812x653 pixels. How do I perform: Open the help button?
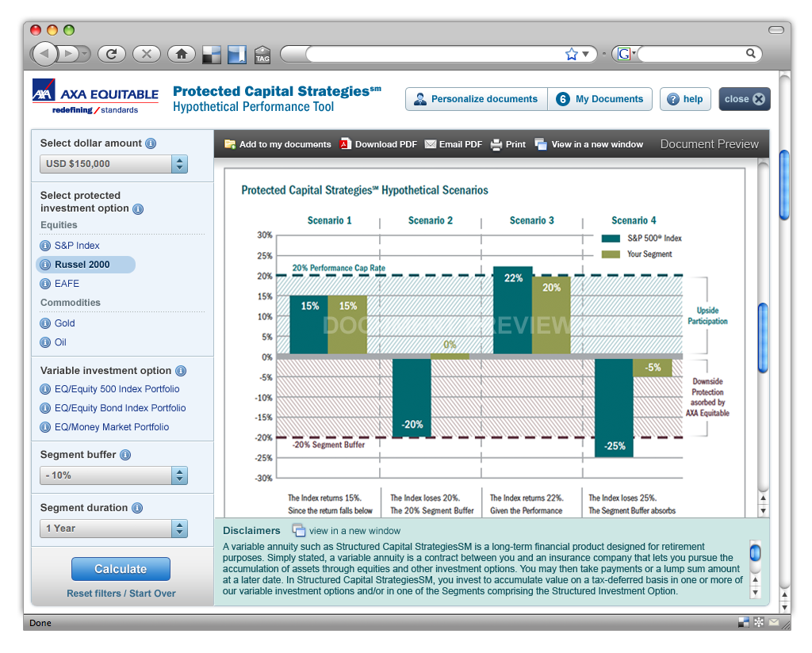pyautogui.click(x=685, y=99)
